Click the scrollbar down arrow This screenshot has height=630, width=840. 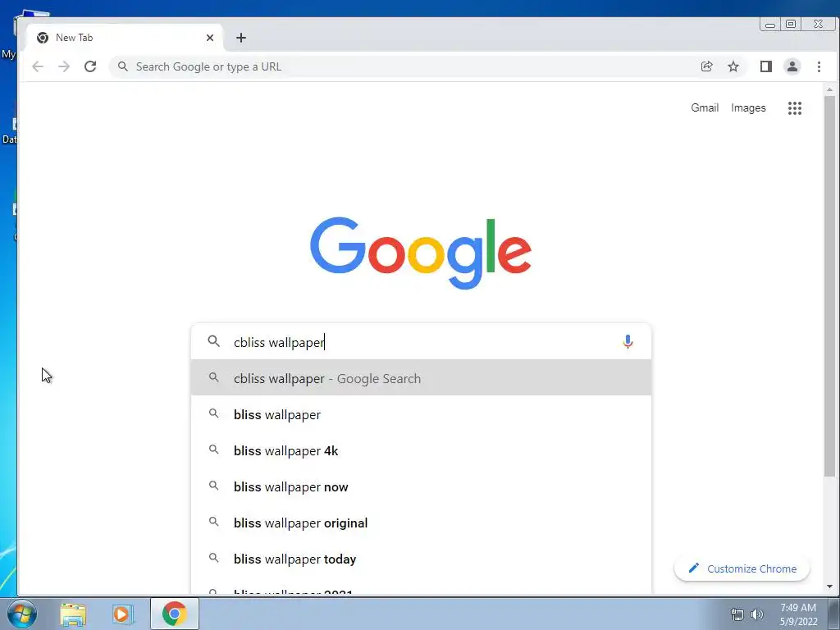(x=829, y=587)
